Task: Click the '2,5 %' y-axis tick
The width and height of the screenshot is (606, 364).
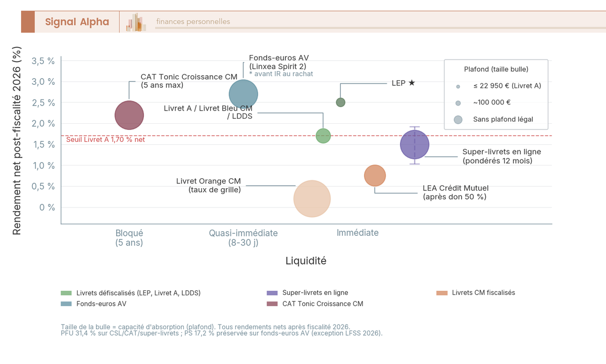Action: tap(43, 102)
